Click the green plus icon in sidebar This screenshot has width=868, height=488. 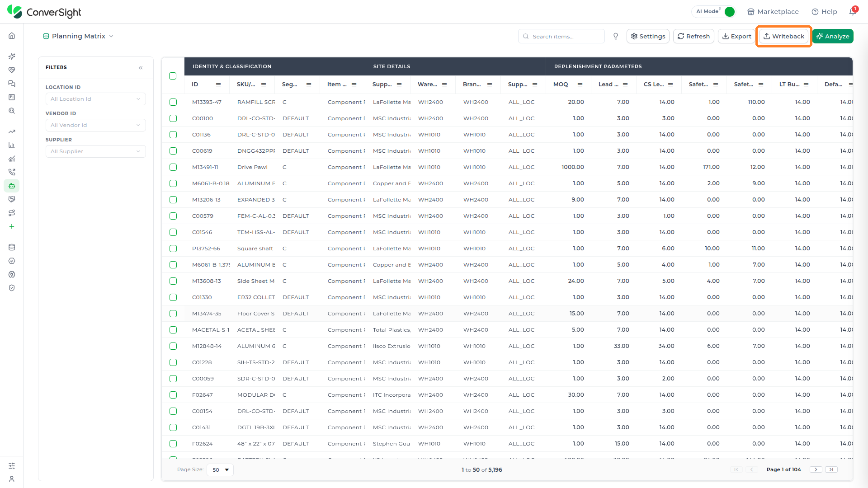(12, 226)
